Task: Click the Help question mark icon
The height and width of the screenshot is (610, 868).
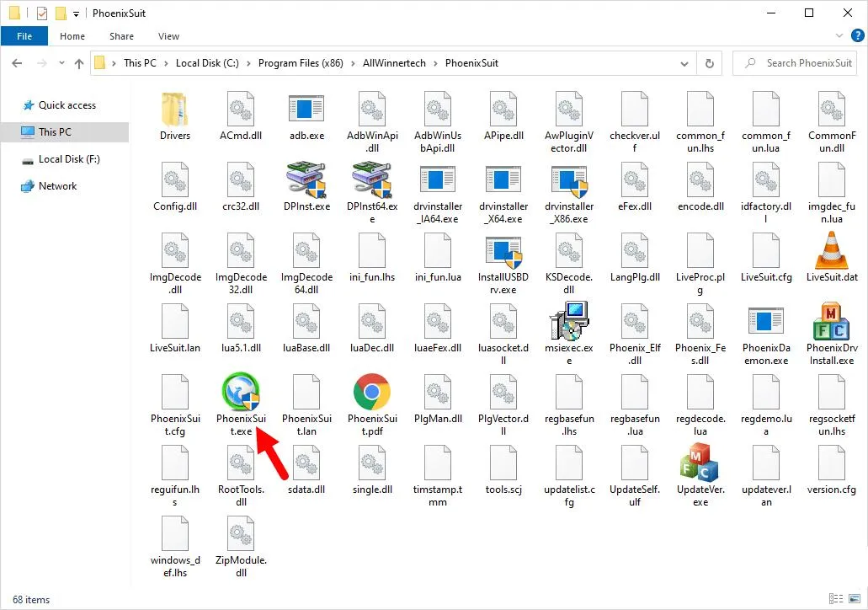Action: [858, 36]
